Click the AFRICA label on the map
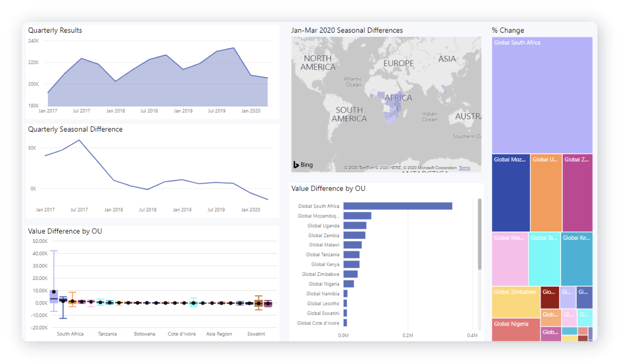619x364 pixels. pyautogui.click(x=399, y=98)
